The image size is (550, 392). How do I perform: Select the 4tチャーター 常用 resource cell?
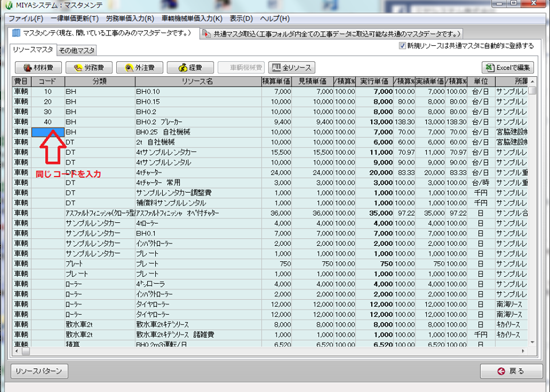[x=198, y=183]
